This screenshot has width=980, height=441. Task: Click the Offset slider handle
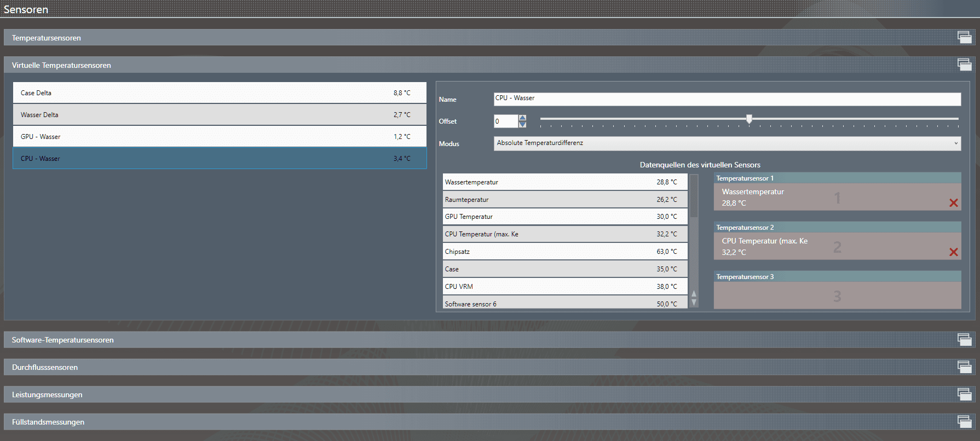click(749, 119)
